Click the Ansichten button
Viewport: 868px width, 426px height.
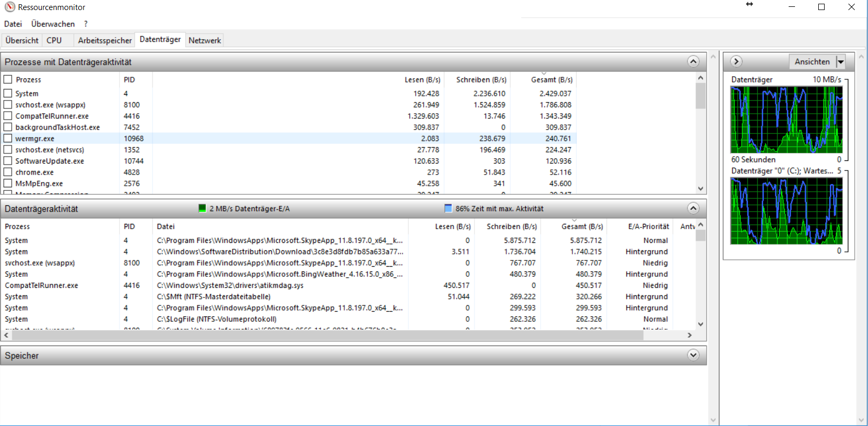tap(812, 62)
